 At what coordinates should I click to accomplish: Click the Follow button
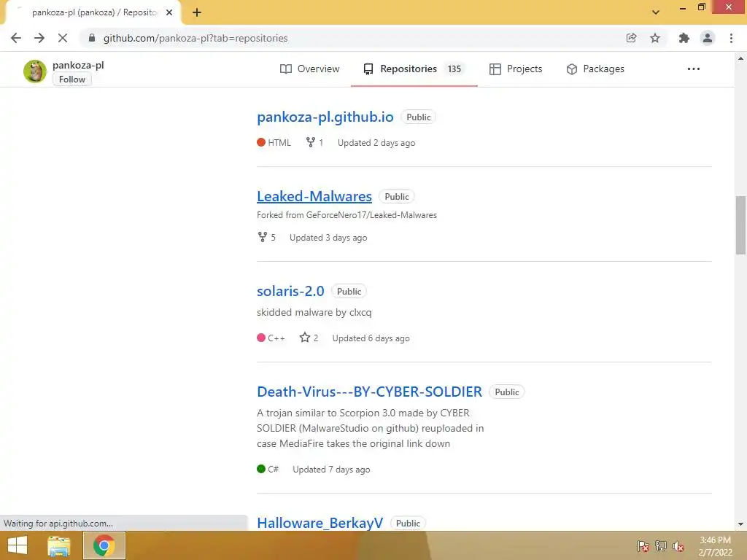[x=72, y=79]
